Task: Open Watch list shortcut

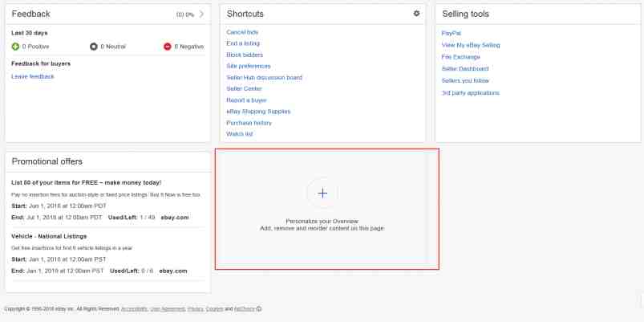Action: [240, 134]
